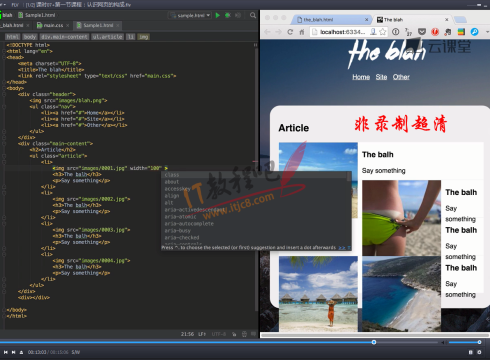Click the red circular extension icon
Viewport: 490px width, 360px height.
(x=435, y=32)
